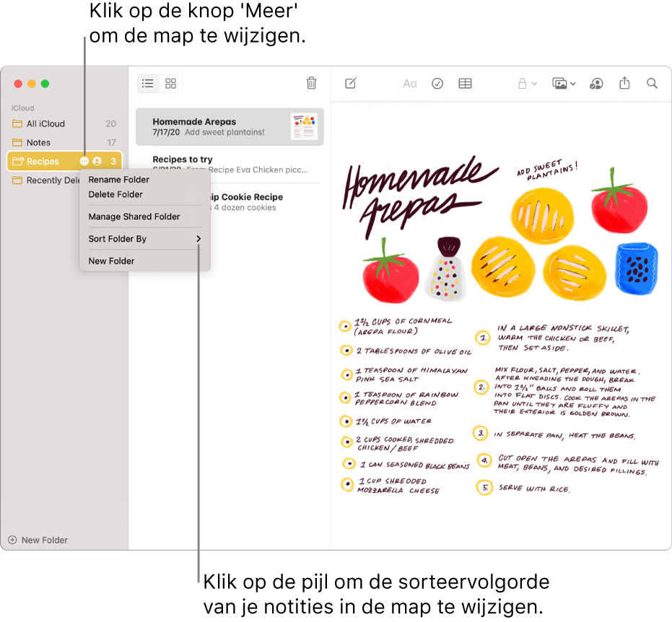Choose New Folder from the context menu
The image size is (672, 622).
point(145,261)
